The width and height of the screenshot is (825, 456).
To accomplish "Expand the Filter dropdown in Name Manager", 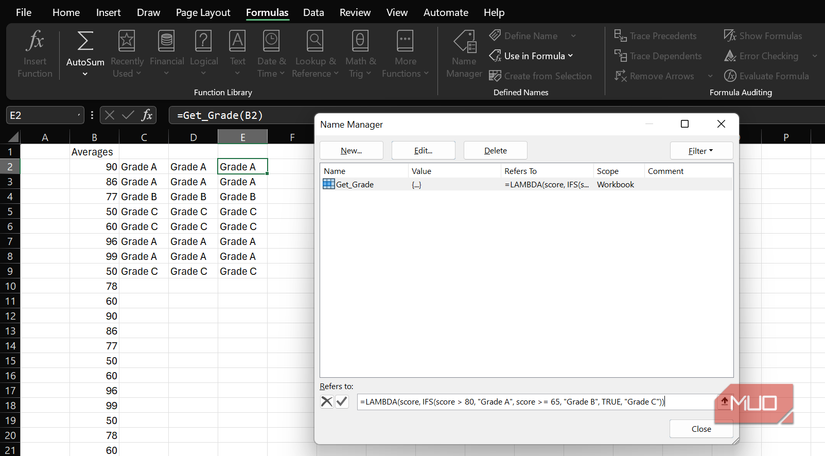I will [700, 151].
